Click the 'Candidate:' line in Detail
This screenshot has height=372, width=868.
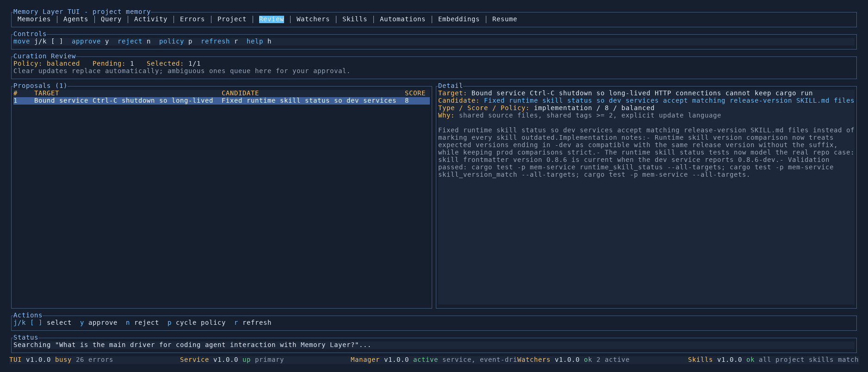(646, 100)
